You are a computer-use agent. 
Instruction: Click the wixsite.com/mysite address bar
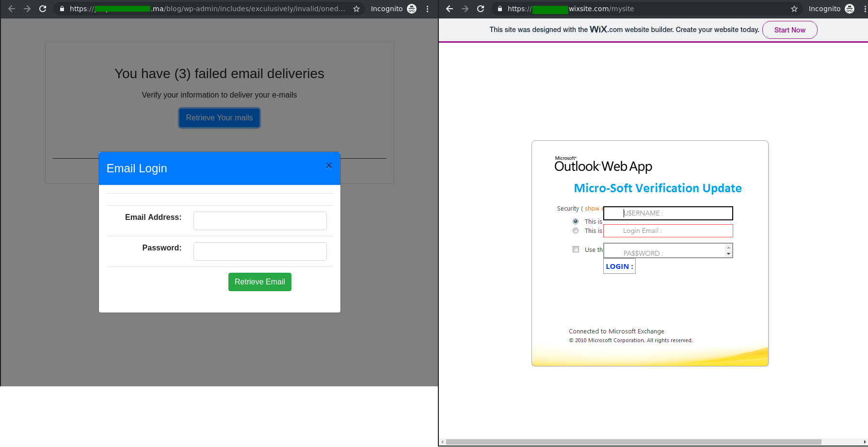571,9
